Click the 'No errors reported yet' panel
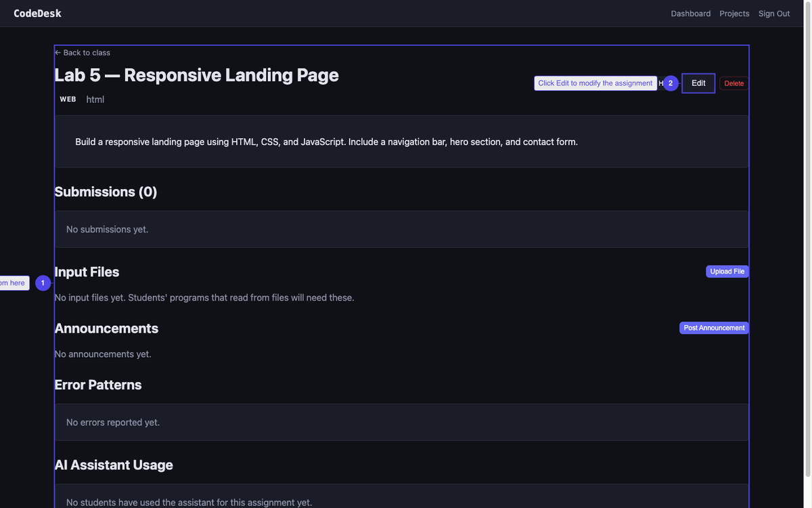The image size is (812, 508). [401, 422]
